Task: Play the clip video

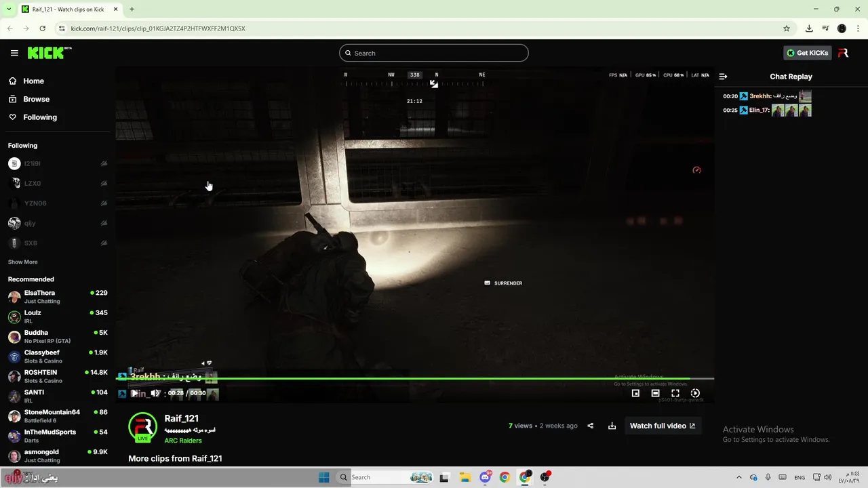Action: [135, 393]
